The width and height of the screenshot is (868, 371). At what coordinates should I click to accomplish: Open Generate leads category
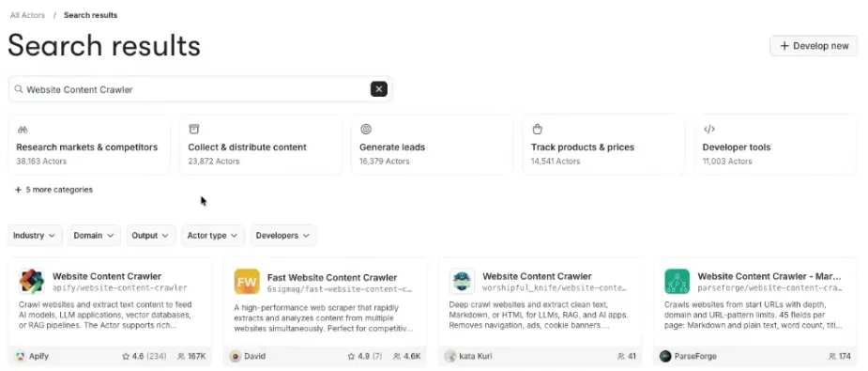click(x=433, y=145)
